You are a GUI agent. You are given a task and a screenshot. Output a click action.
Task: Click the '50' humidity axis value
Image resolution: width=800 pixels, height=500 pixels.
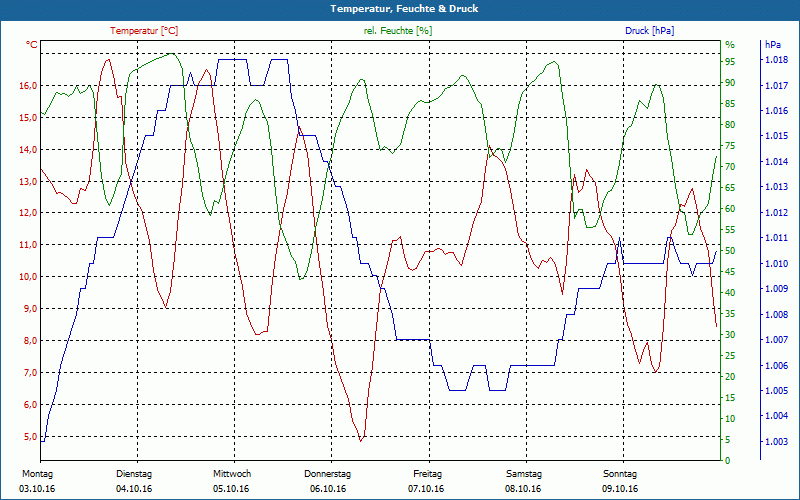click(x=730, y=251)
